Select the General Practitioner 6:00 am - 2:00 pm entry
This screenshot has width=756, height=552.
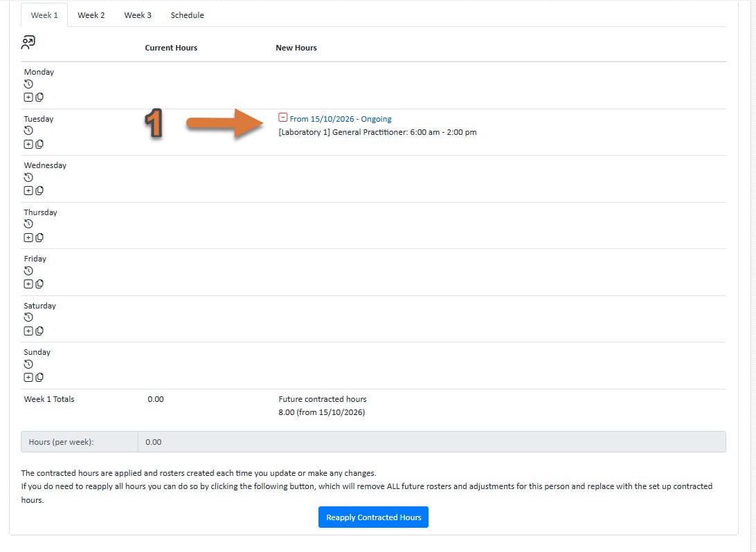click(x=377, y=132)
